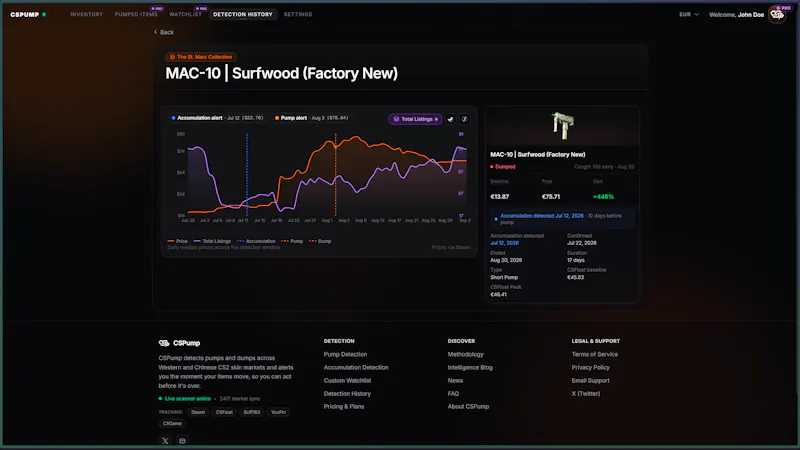The width and height of the screenshot is (800, 450).
Task: Select the Detection History tab
Action: pos(243,14)
